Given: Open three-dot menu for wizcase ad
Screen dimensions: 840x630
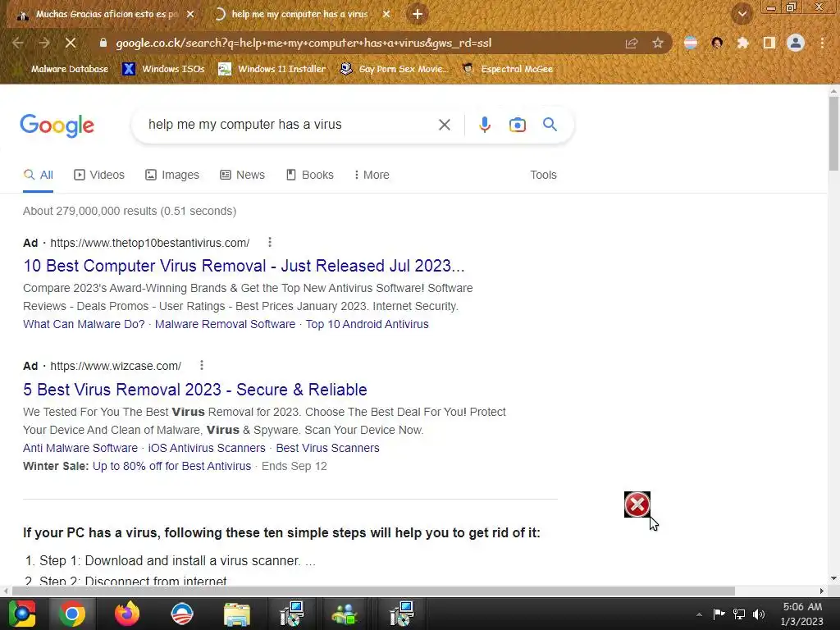Looking at the screenshot, I should (202, 365).
